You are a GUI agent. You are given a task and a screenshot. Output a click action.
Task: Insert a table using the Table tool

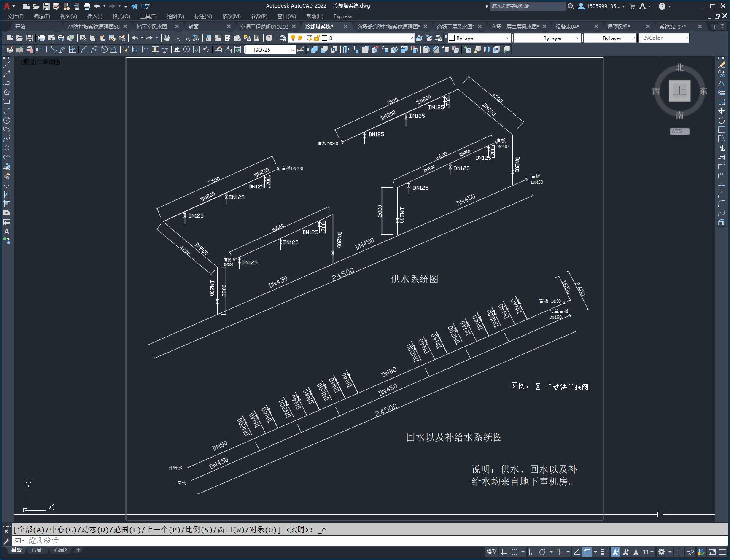7,222
